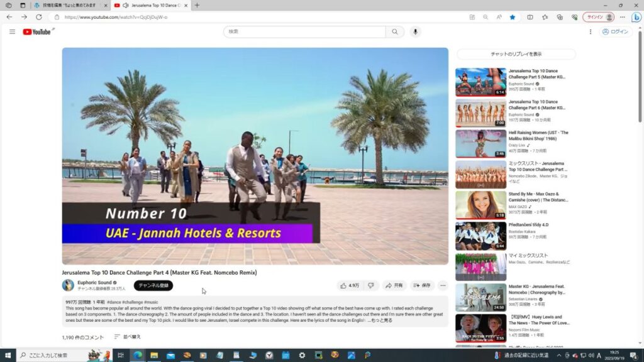Click the video player to pause
This screenshot has height=362, width=644.
click(255, 156)
